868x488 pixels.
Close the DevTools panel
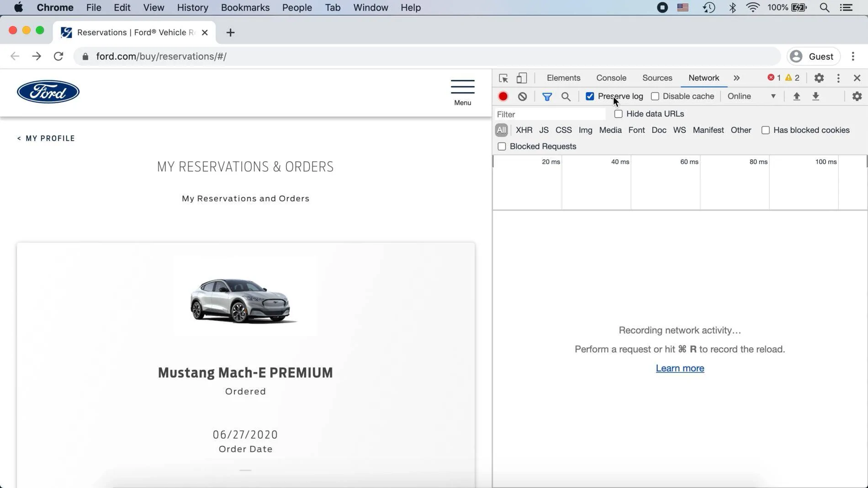tap(857, 78)
